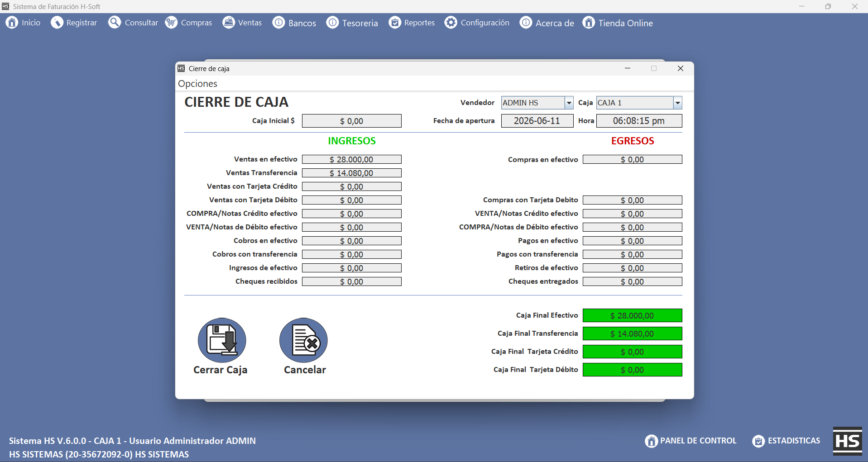The image size is (868, 462).
Task: Click the Reportes clipboard icon
Action: [395, 22]
